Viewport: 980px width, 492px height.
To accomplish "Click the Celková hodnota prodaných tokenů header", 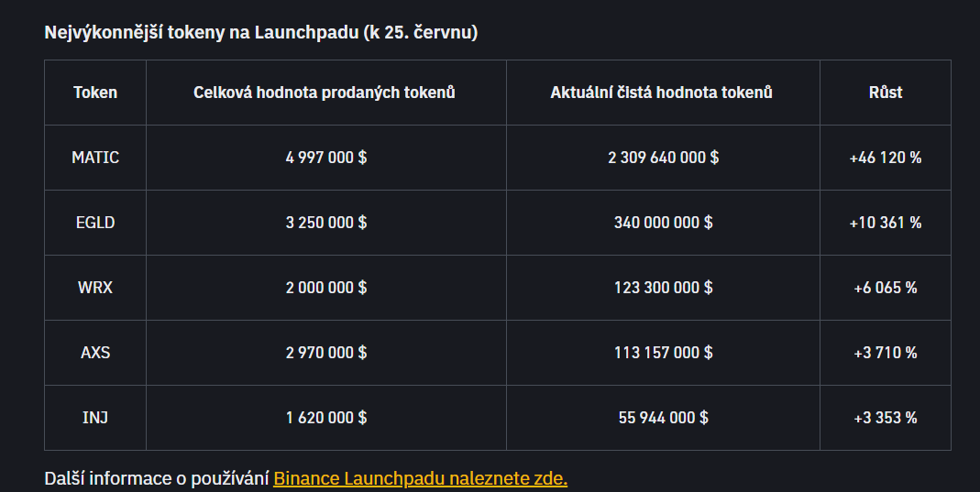I will pos(325,93).
